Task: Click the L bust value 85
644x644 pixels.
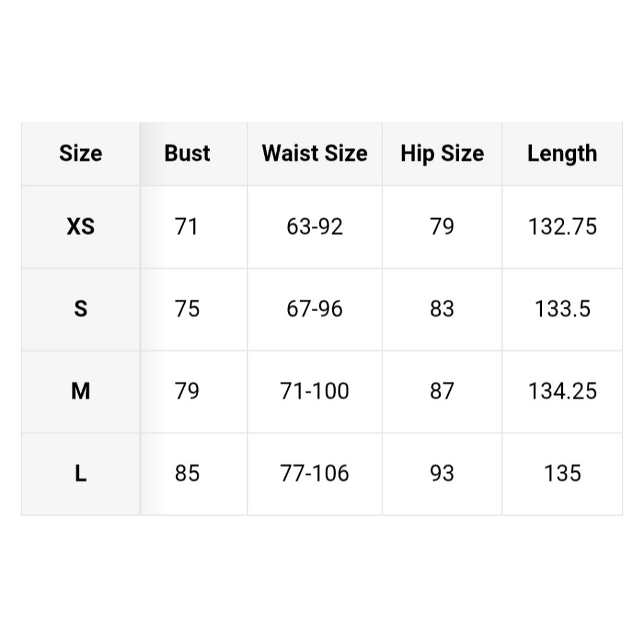Action: [x=187, y=474]
